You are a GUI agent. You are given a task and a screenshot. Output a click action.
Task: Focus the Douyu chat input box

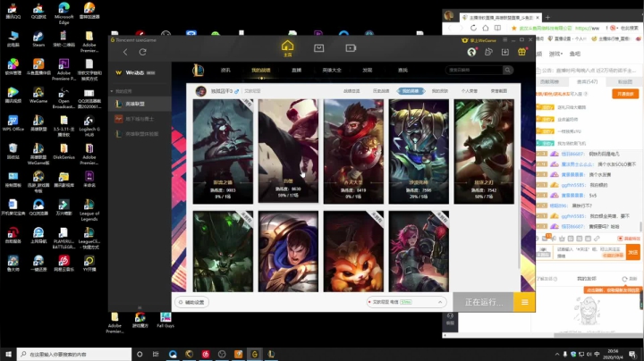click(589, 252)
